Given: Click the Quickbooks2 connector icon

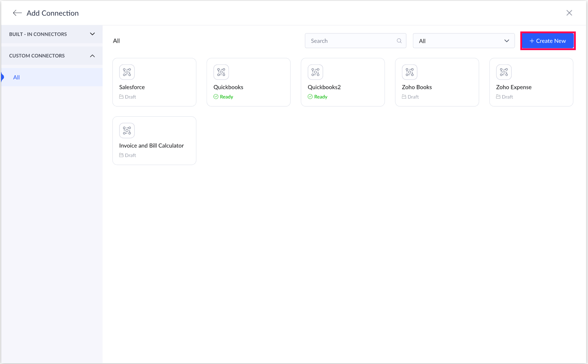Looking at the screenshot, I should click(x=315, y=72).
